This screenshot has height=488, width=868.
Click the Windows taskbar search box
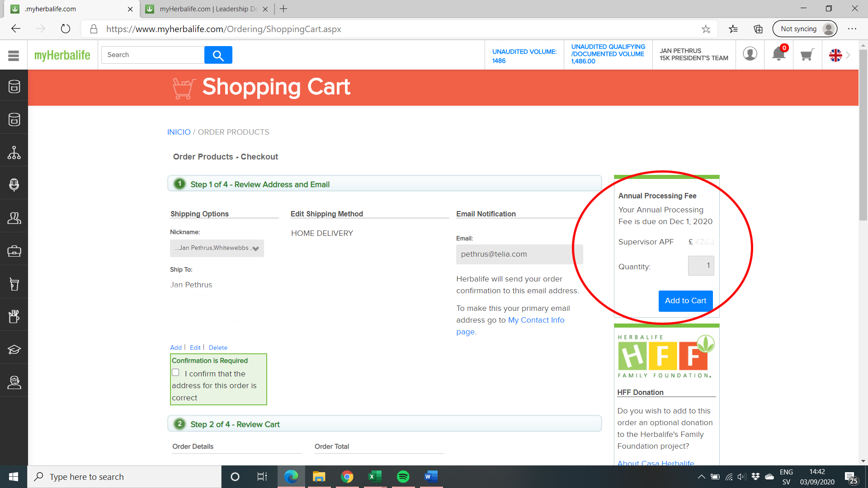click(124, 477)
